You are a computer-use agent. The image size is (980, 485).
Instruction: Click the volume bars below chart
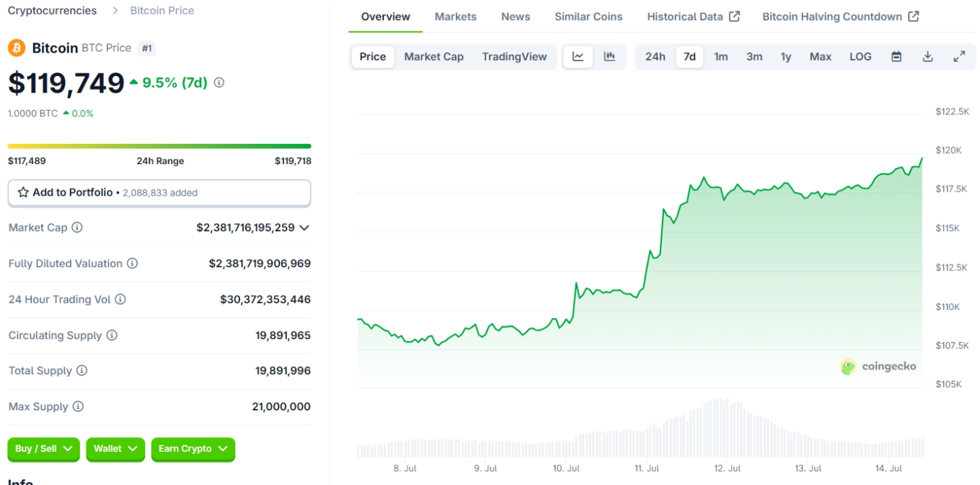[640, 429]
